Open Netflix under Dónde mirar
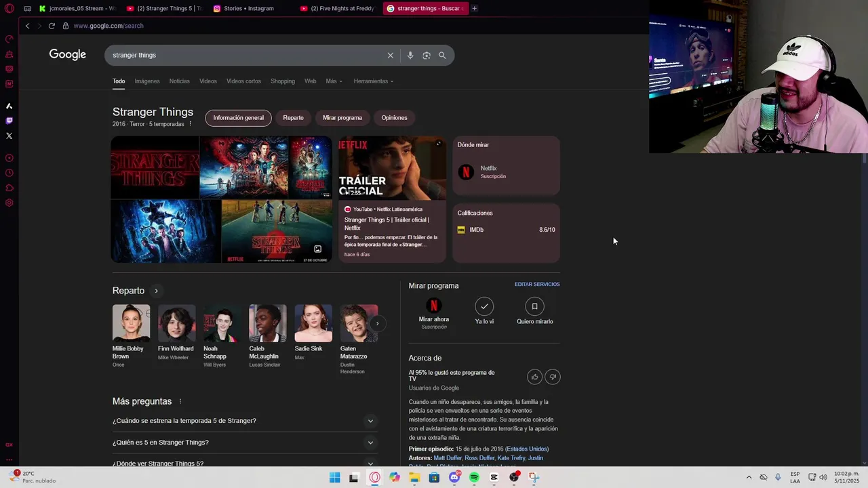The image size is (868, 488). pyautogui.click(x=506, y=172)
